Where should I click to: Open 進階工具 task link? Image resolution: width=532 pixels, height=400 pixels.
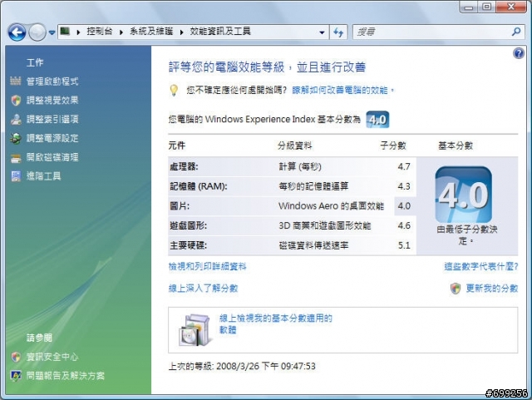pyautogui.click(x=44, y=176)
